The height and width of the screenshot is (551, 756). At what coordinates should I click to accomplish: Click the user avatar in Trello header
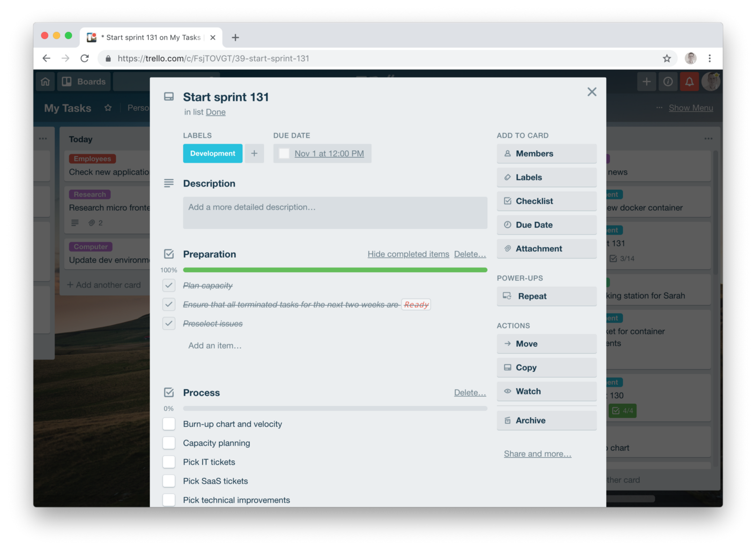(711, 82)
